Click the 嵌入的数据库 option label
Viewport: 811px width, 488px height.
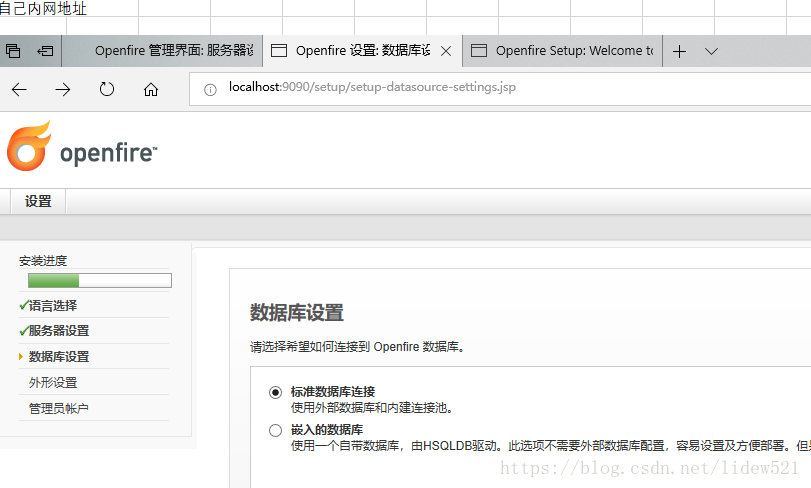pos(327,430)
